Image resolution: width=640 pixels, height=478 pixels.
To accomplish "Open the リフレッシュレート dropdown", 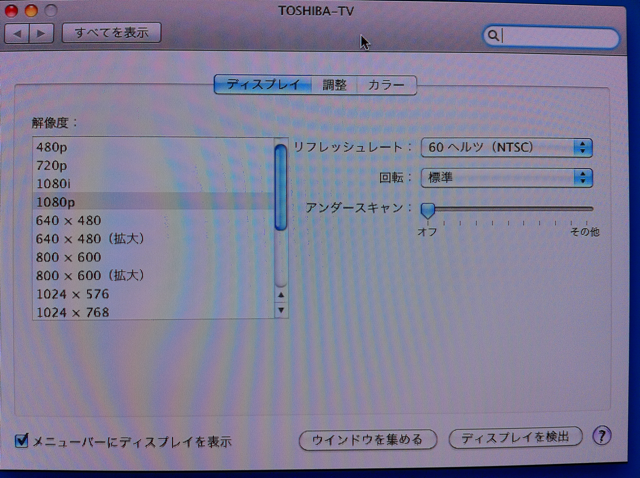I will (x=506, y=147).
